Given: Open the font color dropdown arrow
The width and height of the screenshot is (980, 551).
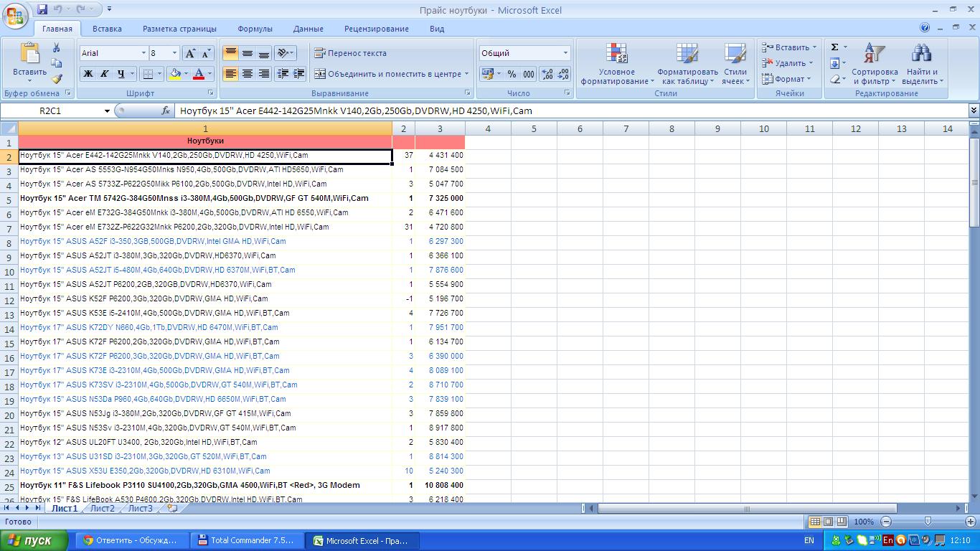Looking at the screenshot, I should point(209,74).
